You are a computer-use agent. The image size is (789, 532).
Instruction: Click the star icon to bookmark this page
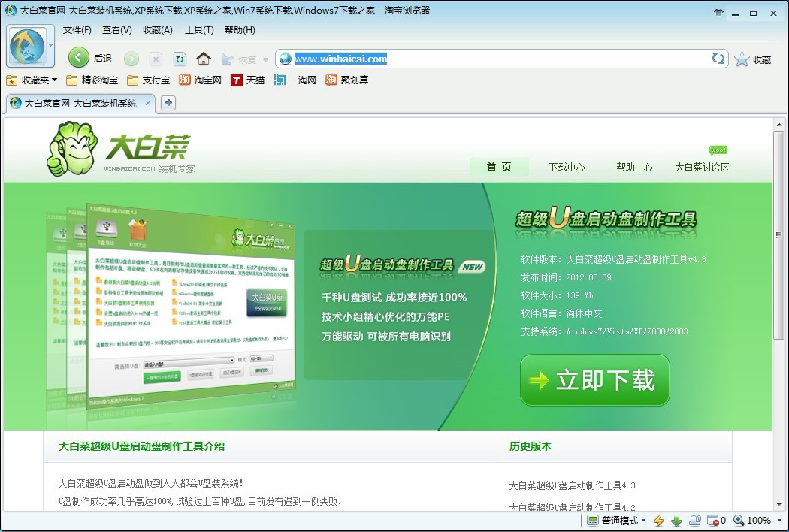[x=742, y=59]
